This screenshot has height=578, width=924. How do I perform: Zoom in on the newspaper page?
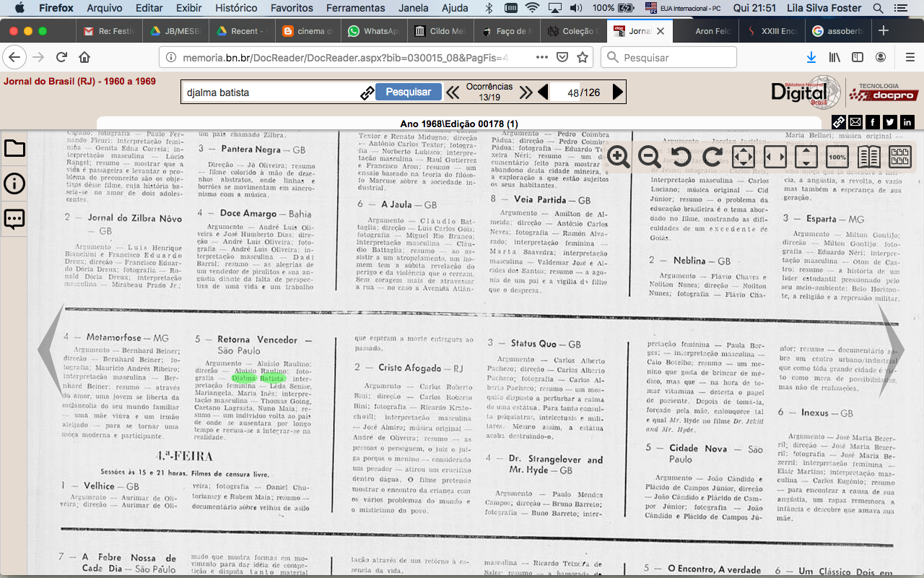[619, 157]
